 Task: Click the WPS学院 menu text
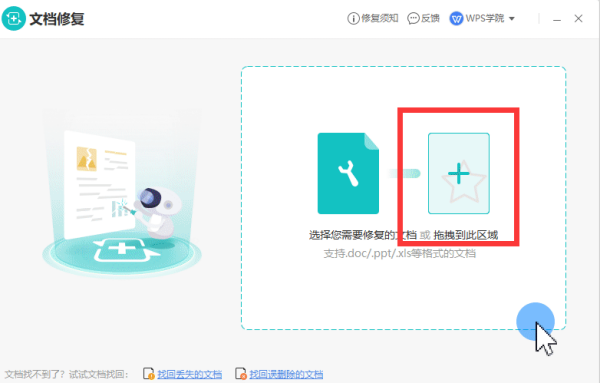click(x=485, y=18)
